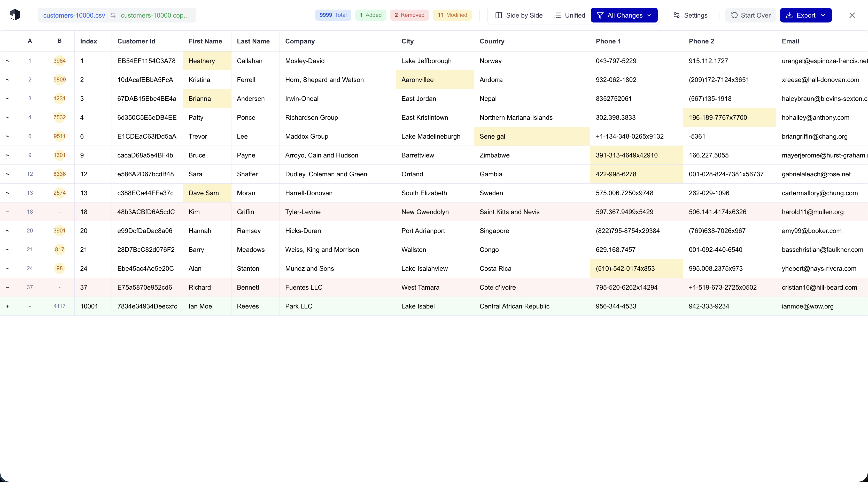Click the 1 Added badge

click(x=370, y=15)
